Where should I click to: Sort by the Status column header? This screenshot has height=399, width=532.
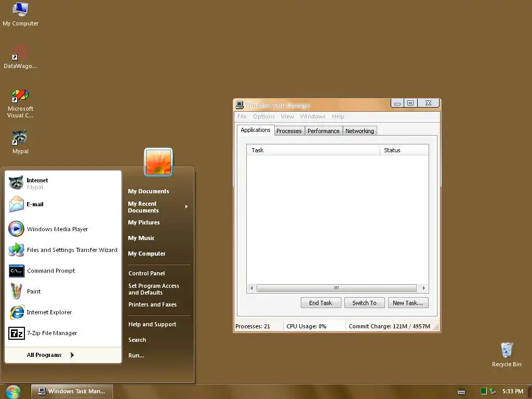point(404,150)
